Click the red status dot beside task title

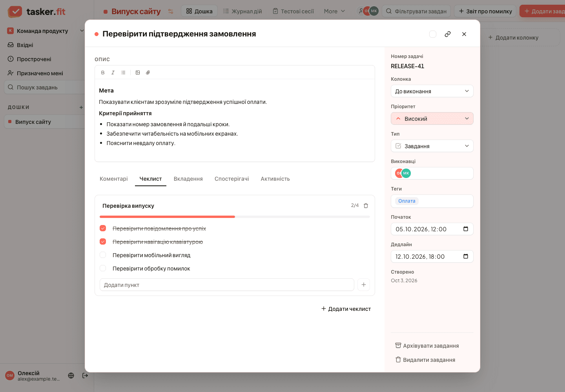[x=97, y=34]
